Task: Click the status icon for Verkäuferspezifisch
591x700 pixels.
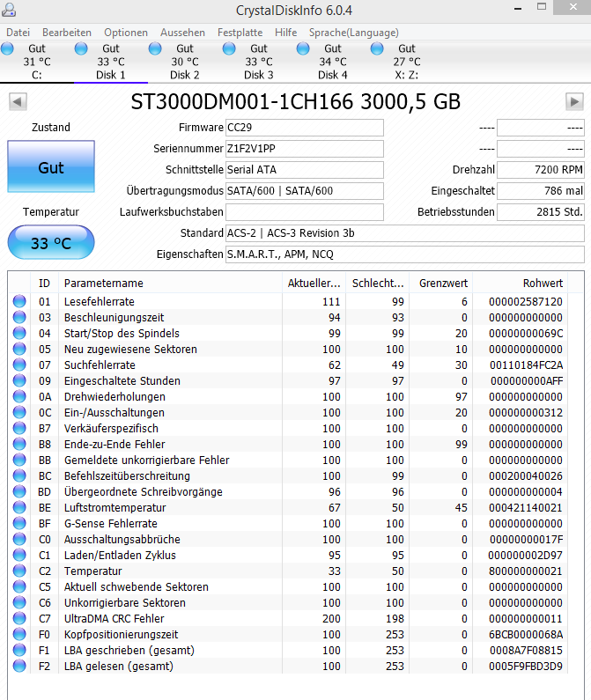Action: 19,428
